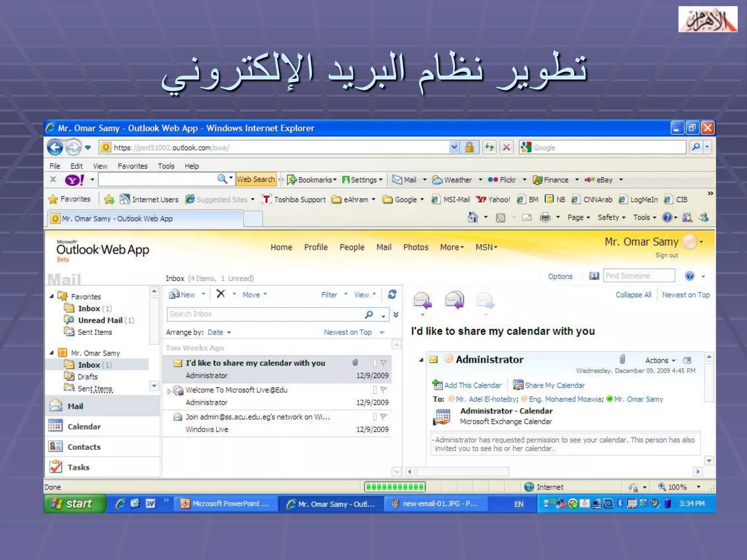Open message in new window icon beside Actions
This screenshot has height=560, width=747.
coord(687,360)
